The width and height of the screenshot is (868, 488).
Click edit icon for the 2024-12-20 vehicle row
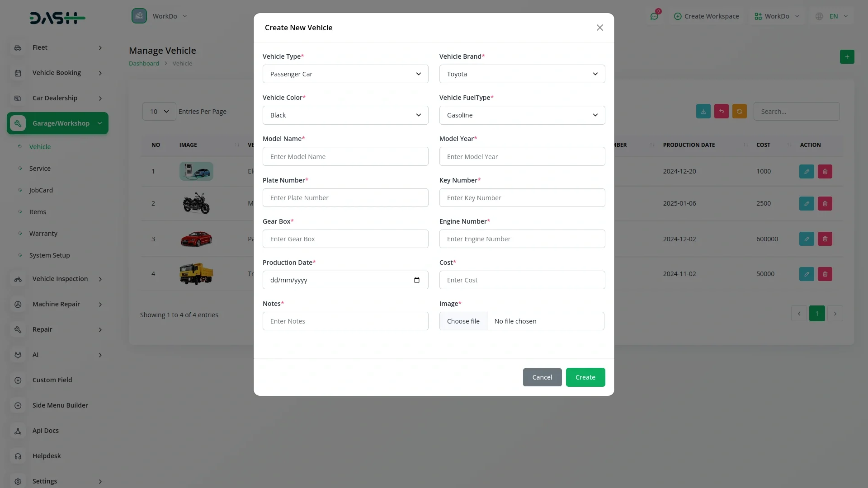pos(806,172)
